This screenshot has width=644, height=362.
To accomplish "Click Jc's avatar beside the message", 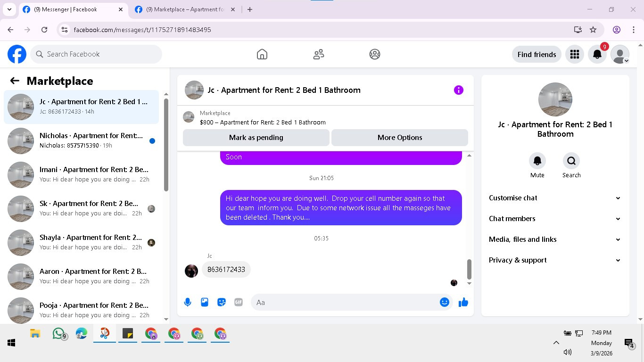I will [x=191, y=271].
